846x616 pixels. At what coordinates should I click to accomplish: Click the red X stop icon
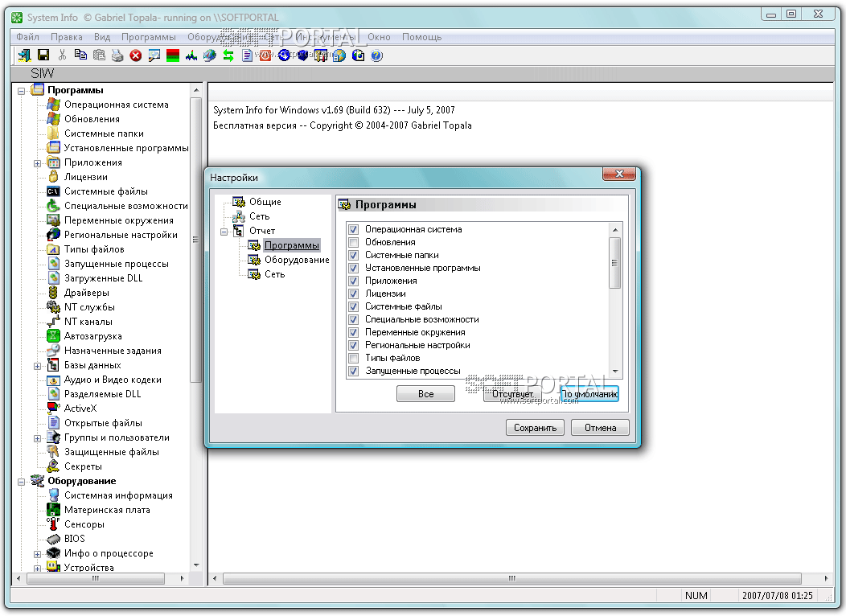pyautogui.click(x=136, y=55)
